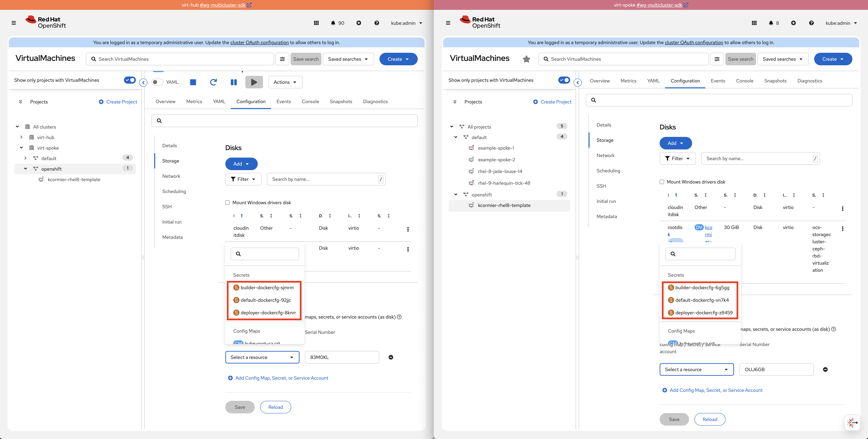Expand the virt-hub cluster tree node

coord(21,137)
